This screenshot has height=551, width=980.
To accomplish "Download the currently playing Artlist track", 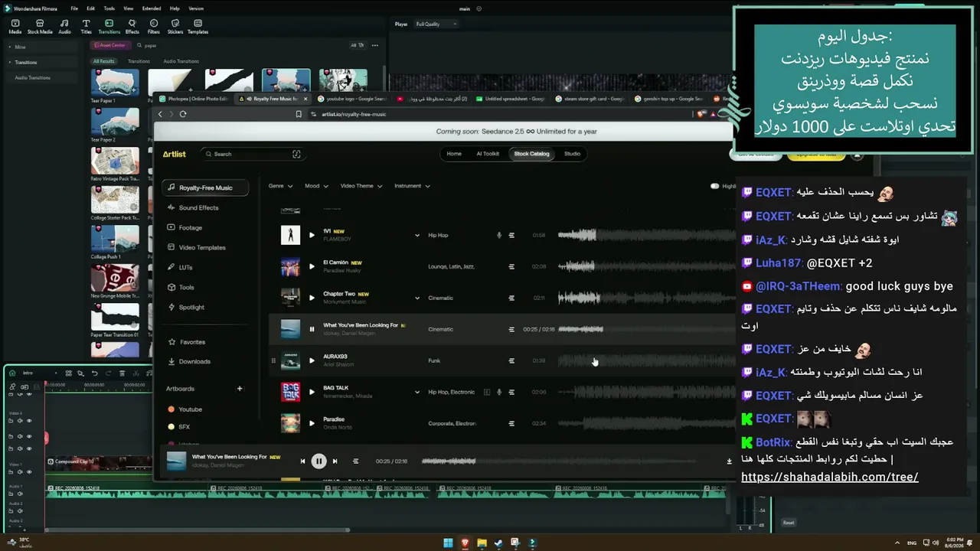I will pos(729,461).
